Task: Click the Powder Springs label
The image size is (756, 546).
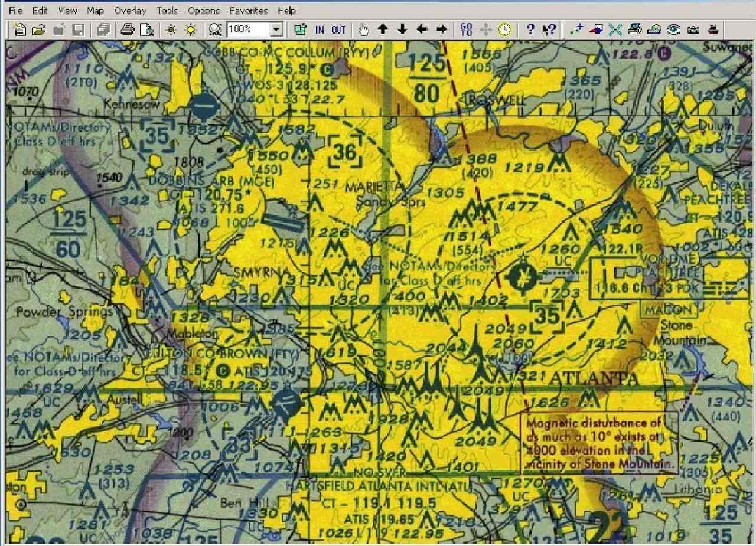Action: pyautogui.click(x=64, y=311)
